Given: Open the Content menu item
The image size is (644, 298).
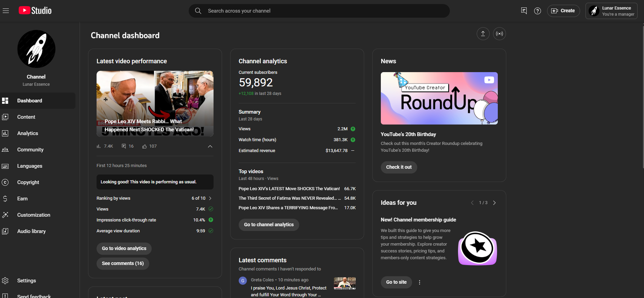Looking at the screenshot, I should pos(38,117).
